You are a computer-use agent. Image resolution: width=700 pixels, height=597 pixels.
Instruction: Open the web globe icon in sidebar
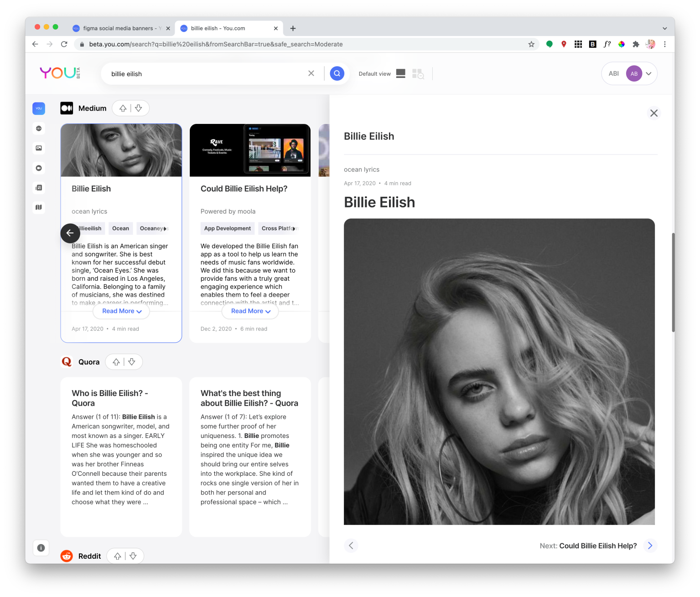pos(39,129)
